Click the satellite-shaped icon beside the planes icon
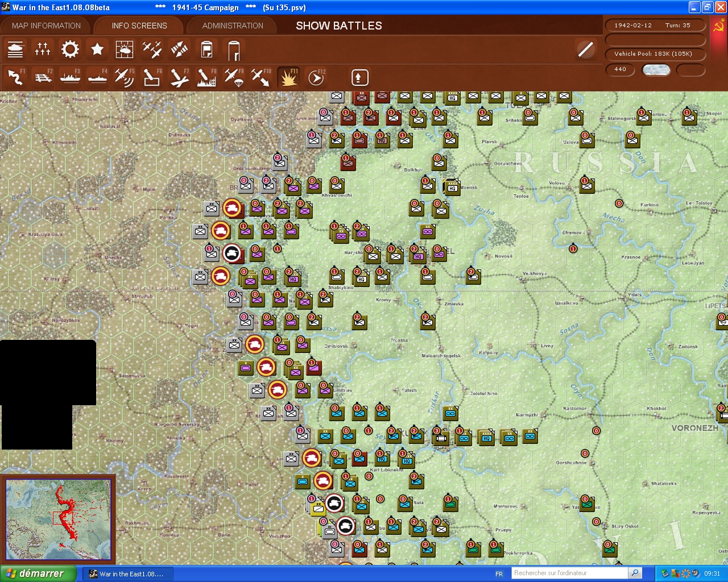 [x=179, y=49]
